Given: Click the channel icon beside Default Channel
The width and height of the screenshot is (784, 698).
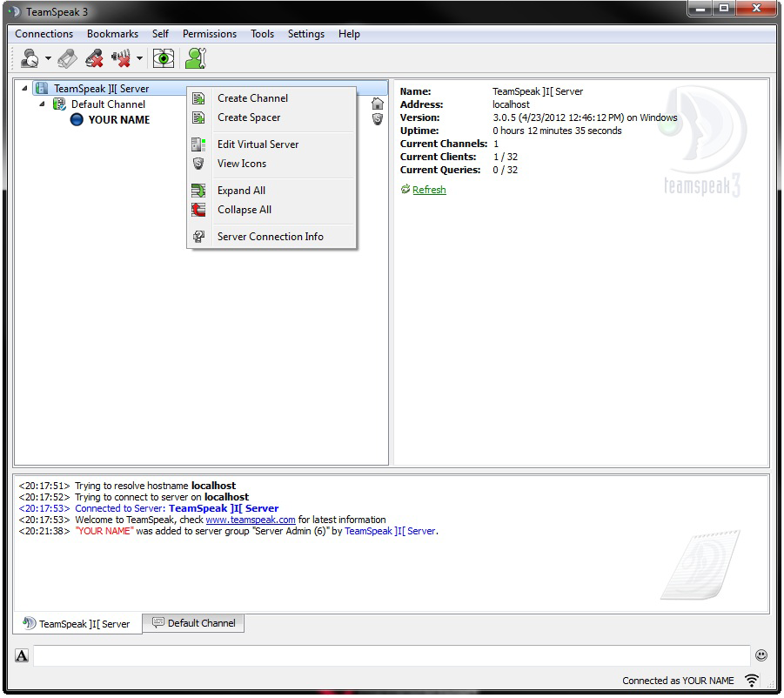Looking at the screenshot, I should 59,104.
